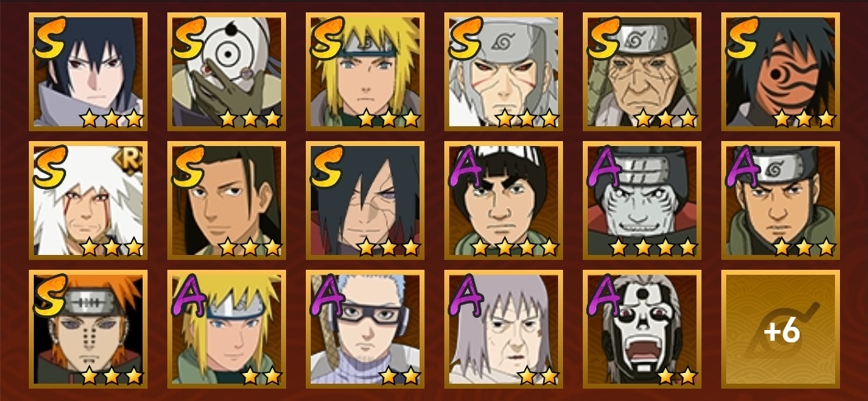
Task: Select the S-rank dark-haired ninja in high collar
Action: pos(88,72)
